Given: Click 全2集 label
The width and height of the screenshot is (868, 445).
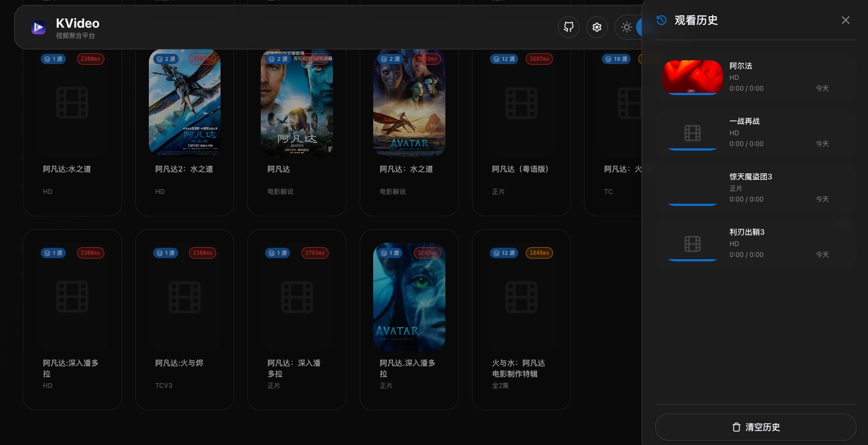Looking at the screenshot, I should (x=500, y=385).
